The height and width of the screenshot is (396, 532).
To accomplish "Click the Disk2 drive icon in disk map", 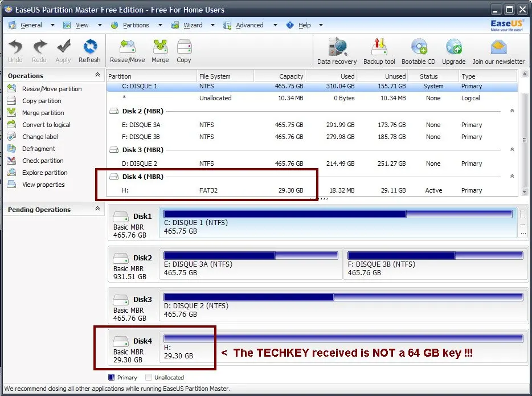I will 121,258.
